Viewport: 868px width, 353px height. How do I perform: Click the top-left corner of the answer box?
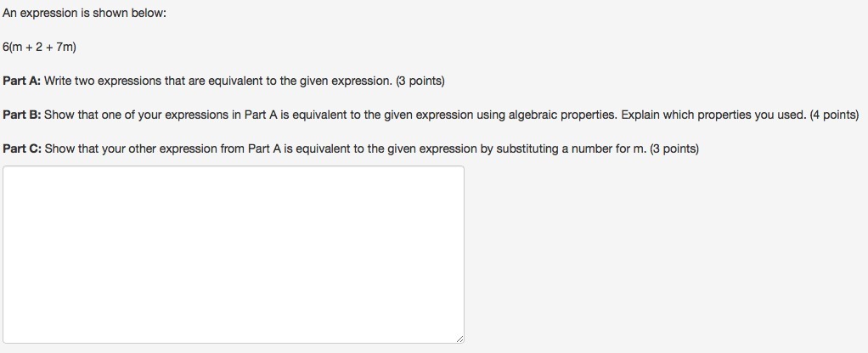click(x=4, y=167)
